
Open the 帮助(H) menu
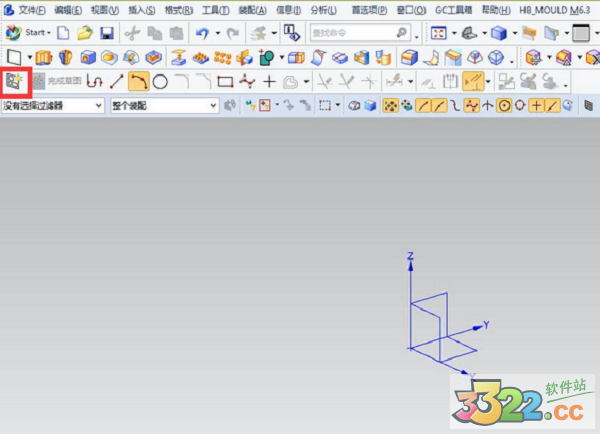pyautogui.click(x=496, y=10)
